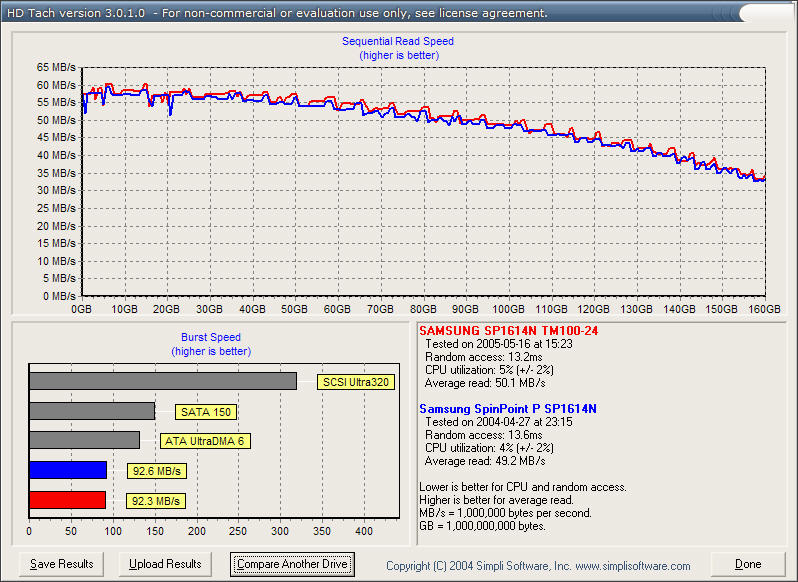This screenshot has width=798, height=582.
Task: Click Tested on 2005-05-16 at 15:23
Action: [x=499, y=344]
